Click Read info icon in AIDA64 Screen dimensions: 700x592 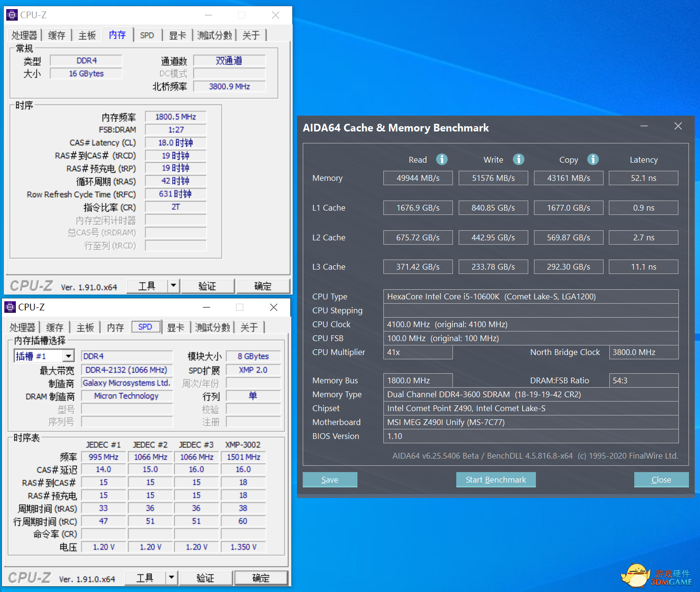(x=442, y=159)
